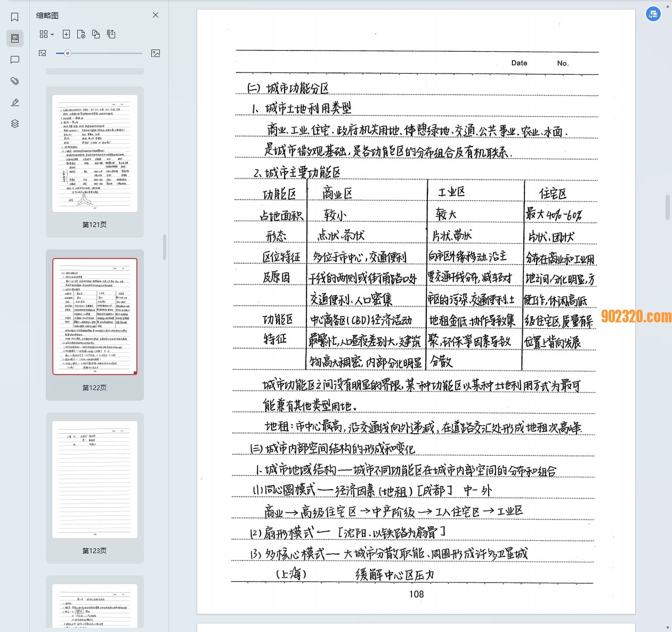
Task: Select the 第123页 page thumbnail
Action: [94, 479]
